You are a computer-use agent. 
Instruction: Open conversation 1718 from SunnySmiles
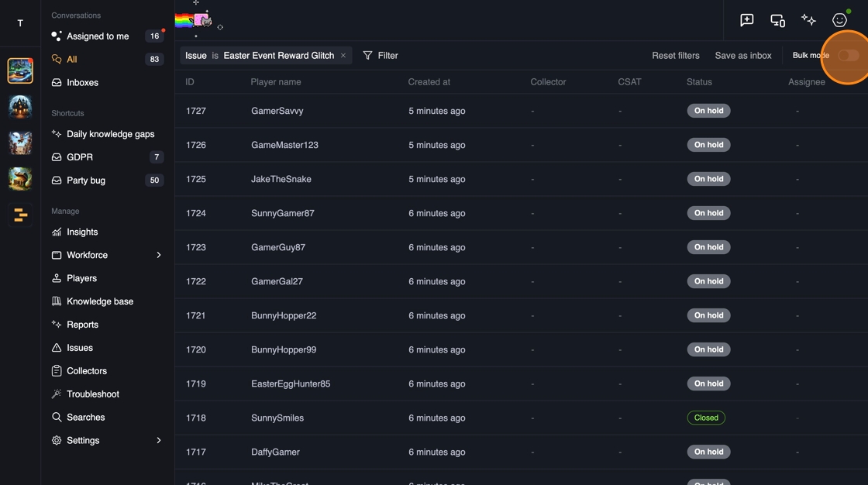277,418
